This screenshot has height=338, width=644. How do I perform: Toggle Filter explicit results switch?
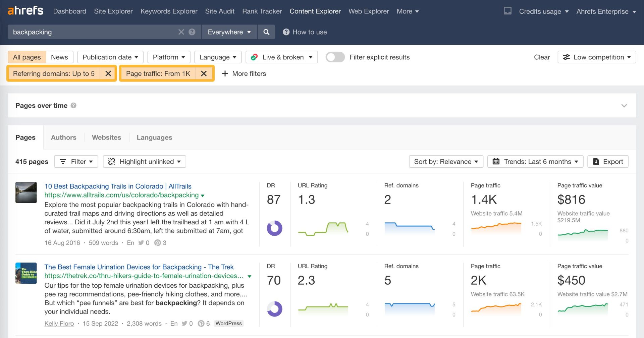coord(335,57)
